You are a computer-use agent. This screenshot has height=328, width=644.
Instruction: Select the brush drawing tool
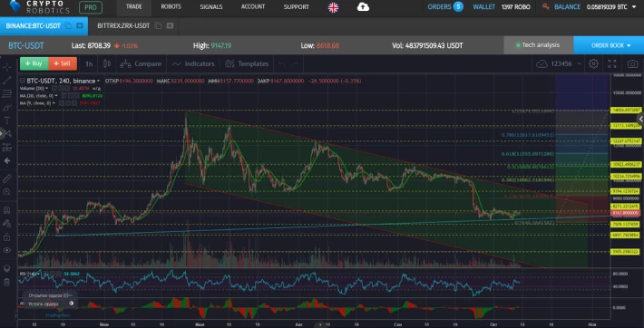click(7, 108)
